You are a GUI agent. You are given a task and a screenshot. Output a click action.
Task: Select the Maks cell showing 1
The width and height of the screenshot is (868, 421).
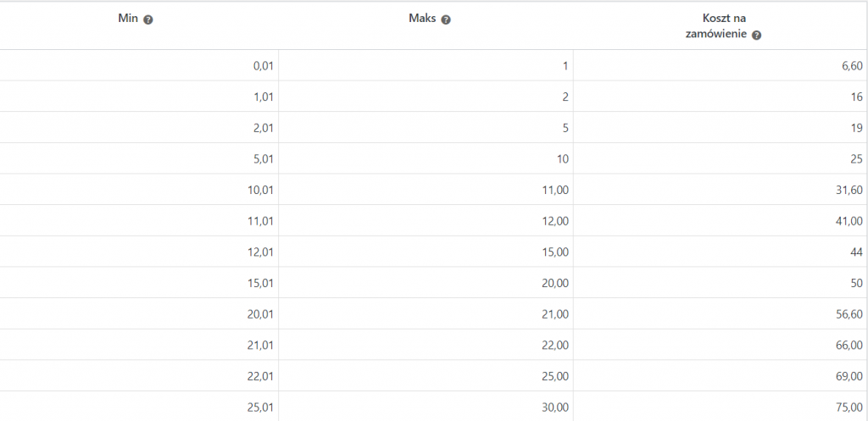click(x=426, y=66)
